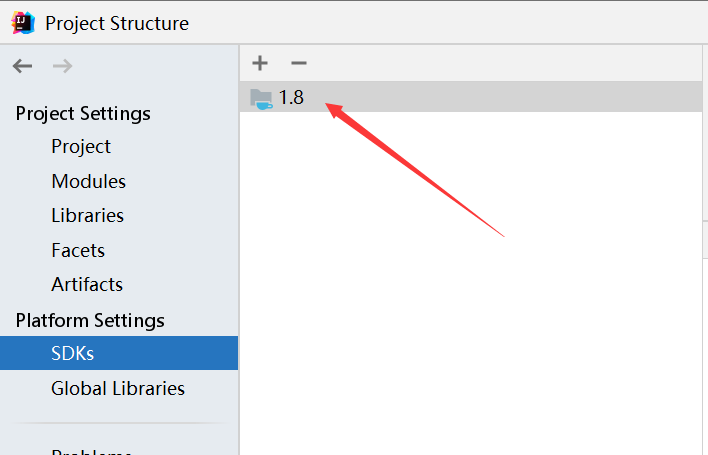
Task: Click the IntelliJ IDEA logo icon
Action: (23, 23)
